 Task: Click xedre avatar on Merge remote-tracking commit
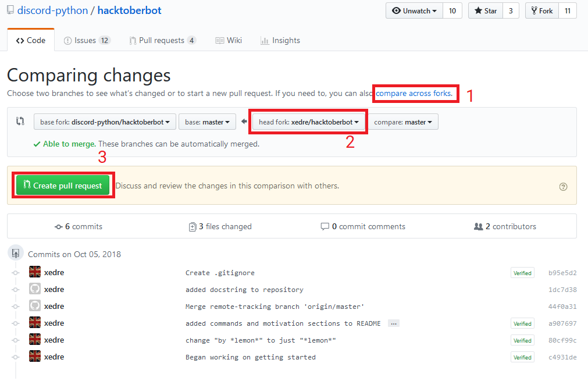tap(35, 306)
